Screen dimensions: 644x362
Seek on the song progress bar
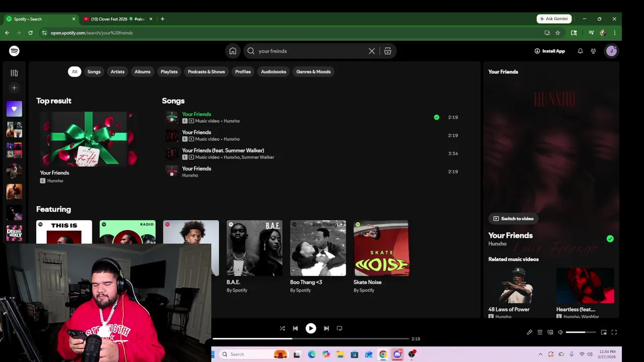[x=310, y=339]
